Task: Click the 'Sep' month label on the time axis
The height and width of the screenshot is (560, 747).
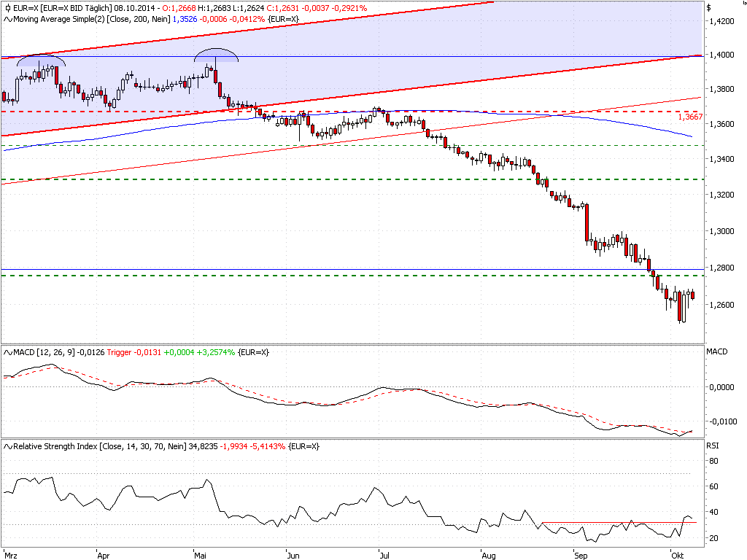Action: coord(581,555)
